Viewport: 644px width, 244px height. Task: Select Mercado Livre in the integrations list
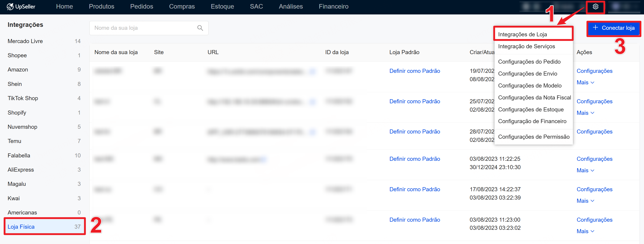(x=25, y=41)
